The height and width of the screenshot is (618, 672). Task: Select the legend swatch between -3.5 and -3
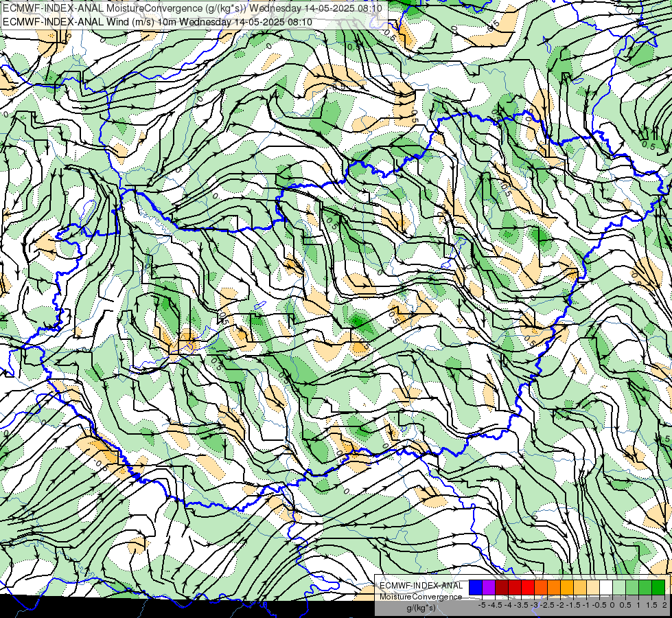(515, 588)
